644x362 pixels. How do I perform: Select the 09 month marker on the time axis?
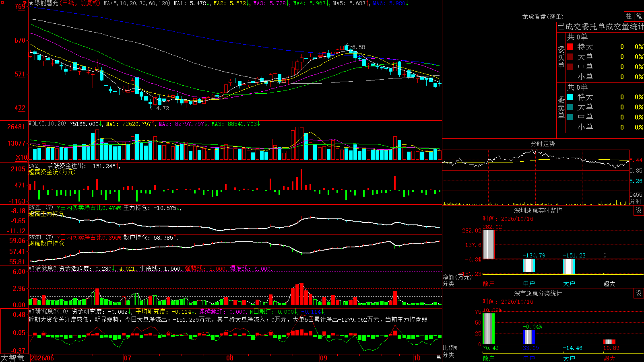coord(324,358)
